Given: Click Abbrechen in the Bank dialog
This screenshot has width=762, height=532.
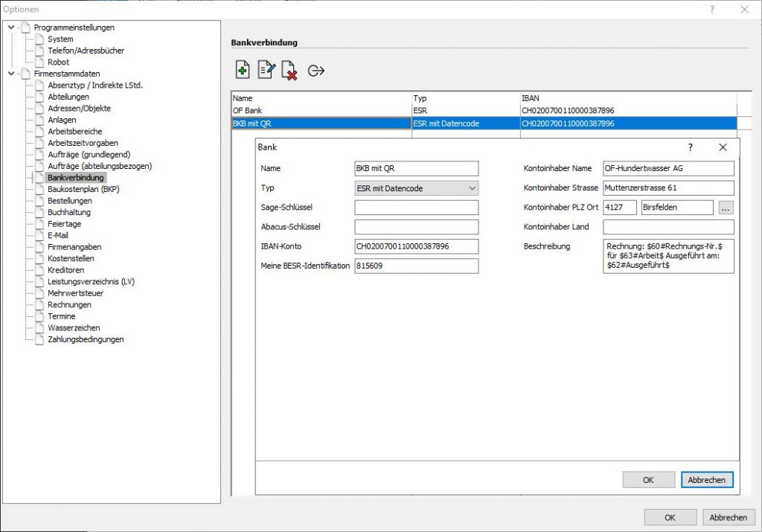Looking at the screenshot, I should tap(707, 479).
